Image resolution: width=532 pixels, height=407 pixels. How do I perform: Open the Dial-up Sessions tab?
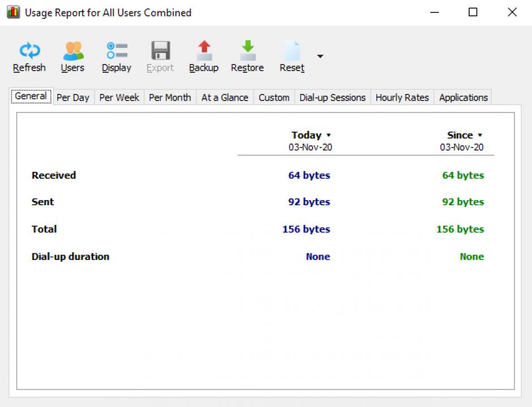[333, 98]
